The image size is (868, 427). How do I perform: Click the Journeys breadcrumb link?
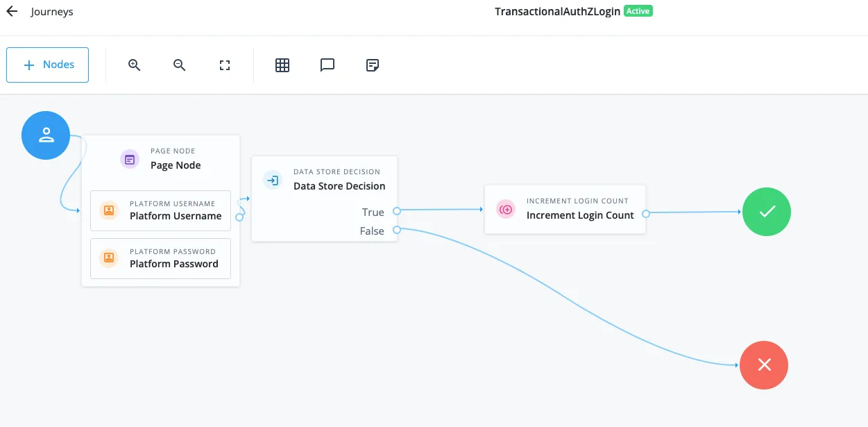coord(52,12)
